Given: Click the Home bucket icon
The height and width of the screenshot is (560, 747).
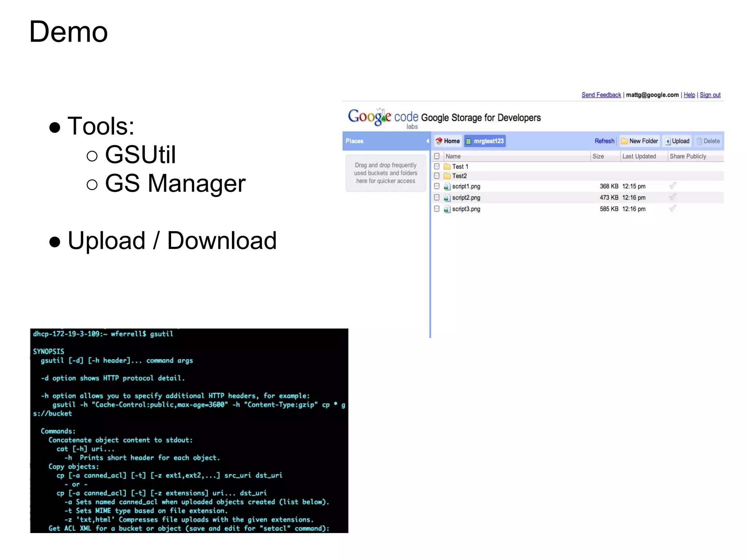Looking at the screenshot, I should pos(439,141).
